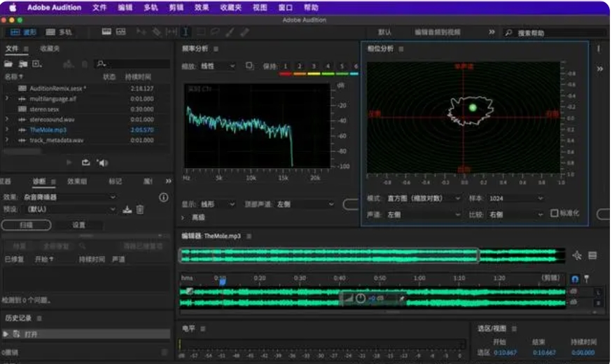Click the 扫描 scan button
612x364 pixels.
(26, 225)
